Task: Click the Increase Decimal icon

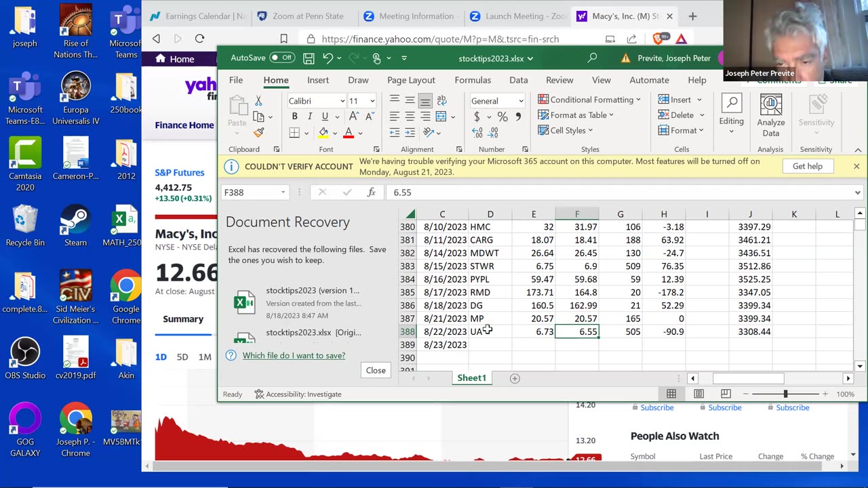Action: (x=477, y=133)
